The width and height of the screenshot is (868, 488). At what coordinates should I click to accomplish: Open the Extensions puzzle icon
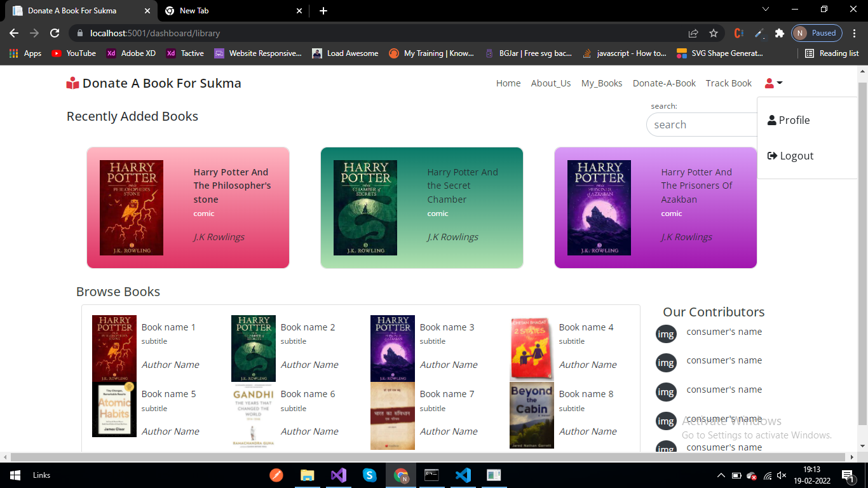point(779,33)
